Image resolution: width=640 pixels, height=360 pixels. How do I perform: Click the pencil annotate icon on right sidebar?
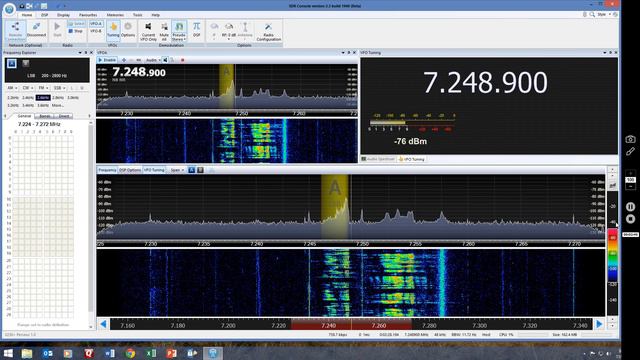point(630,151)
